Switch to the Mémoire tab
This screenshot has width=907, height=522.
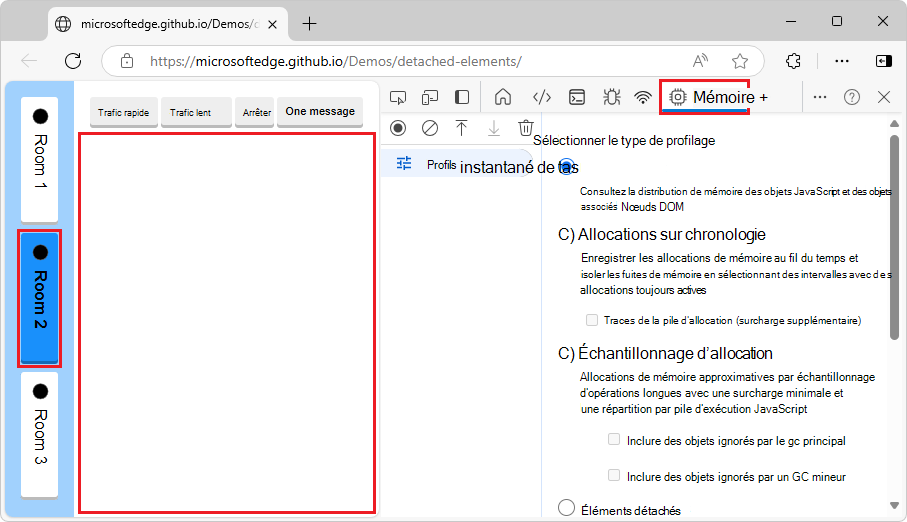(712, 97)
